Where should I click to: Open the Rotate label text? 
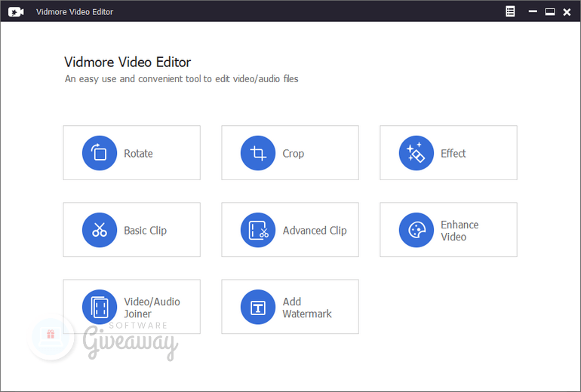click(138, 153)
